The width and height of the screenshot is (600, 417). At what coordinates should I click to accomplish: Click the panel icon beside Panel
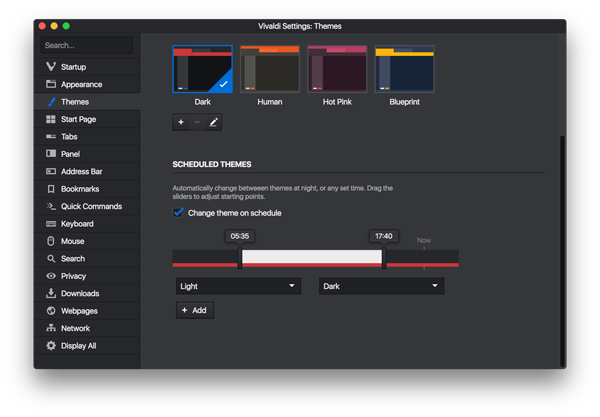(x=51, y=154)
